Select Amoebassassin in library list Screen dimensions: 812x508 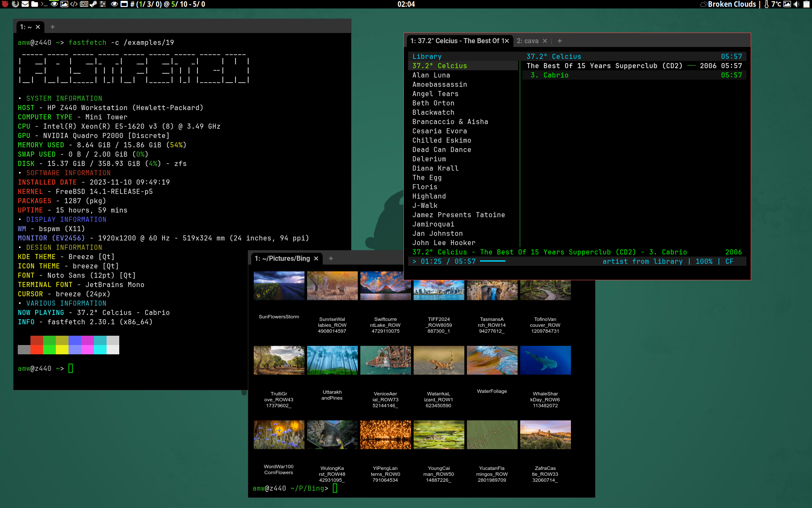440,84
